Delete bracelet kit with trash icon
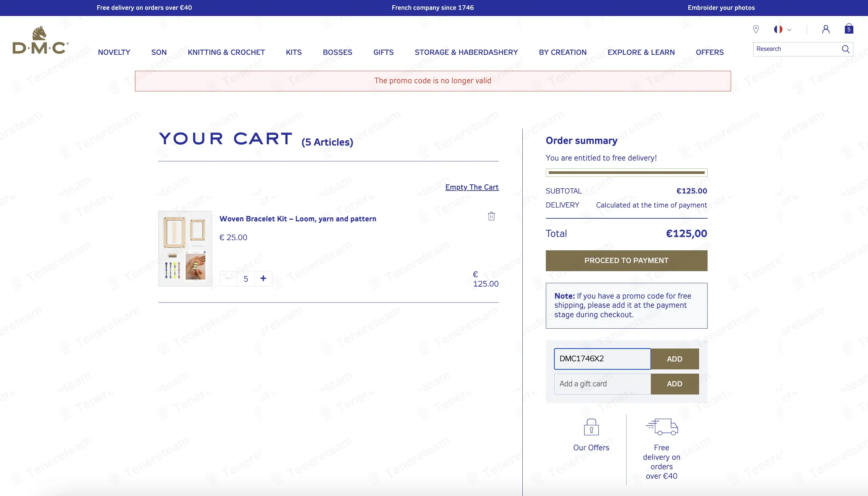 491,216
